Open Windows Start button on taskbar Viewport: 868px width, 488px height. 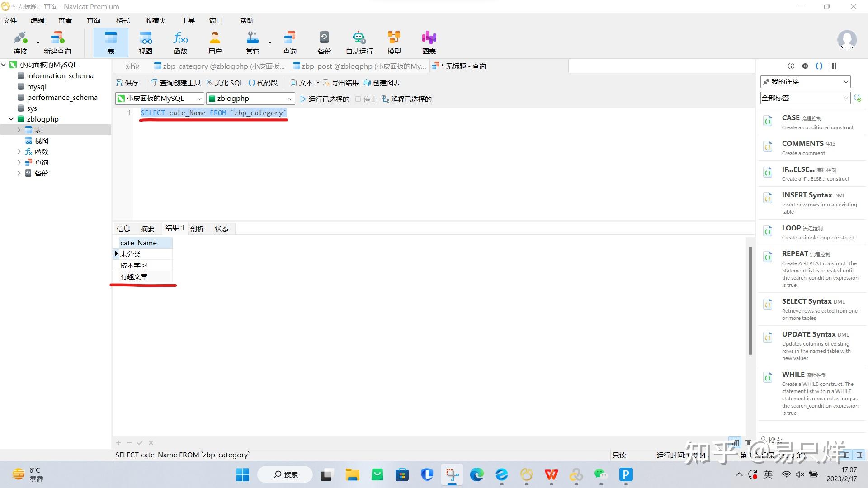coord(242,474)
